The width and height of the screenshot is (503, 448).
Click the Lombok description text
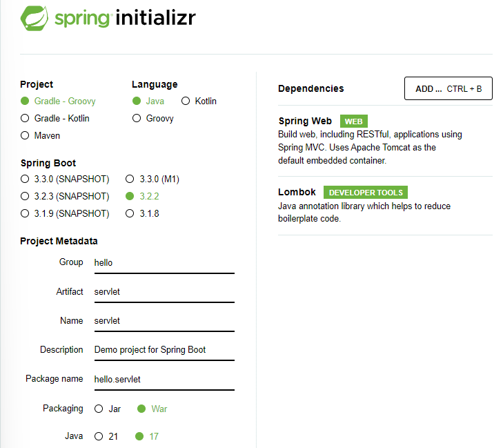[x=364, y=212]
